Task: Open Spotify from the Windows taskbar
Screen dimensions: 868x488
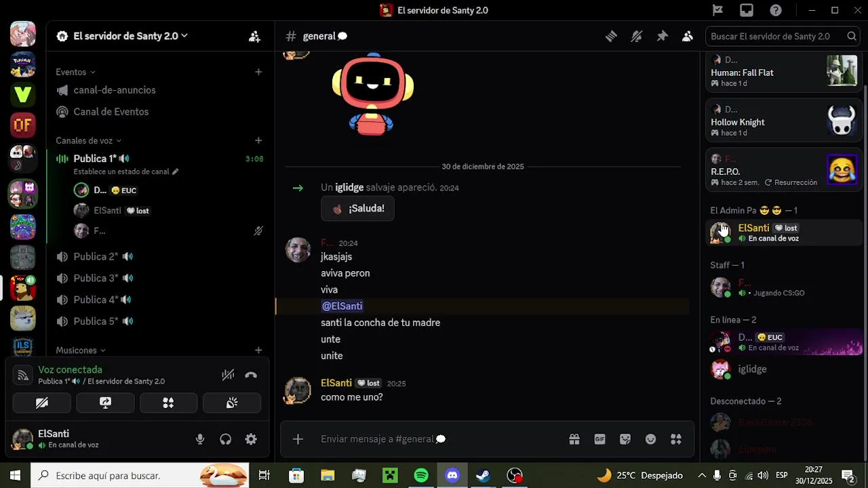Action: [x=421, y=476]
